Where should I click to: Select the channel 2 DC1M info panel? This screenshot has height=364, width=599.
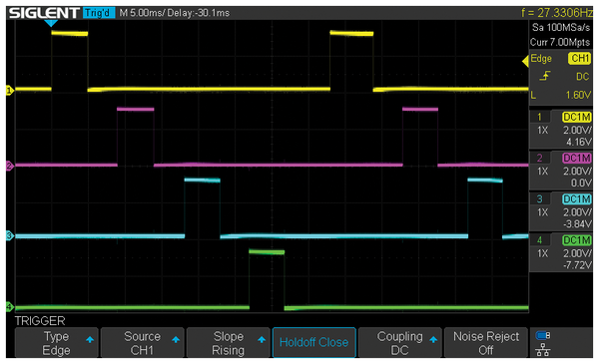561,171
